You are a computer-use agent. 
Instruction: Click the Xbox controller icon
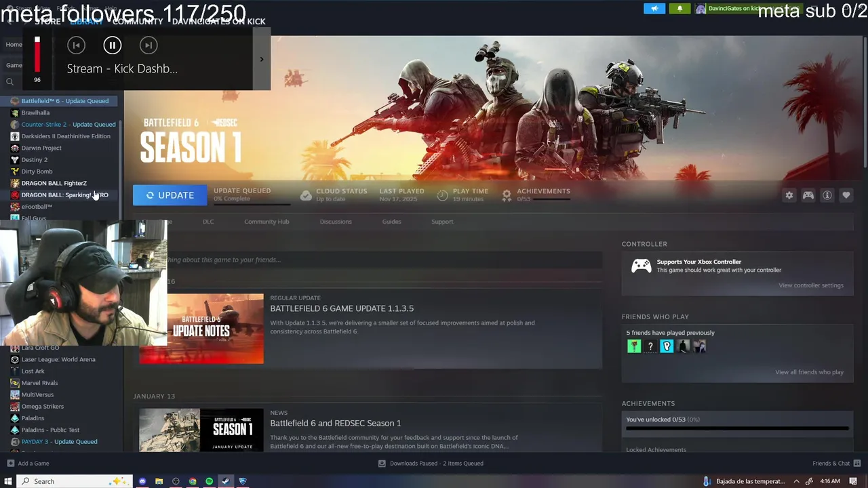click(x=642, y=266)
